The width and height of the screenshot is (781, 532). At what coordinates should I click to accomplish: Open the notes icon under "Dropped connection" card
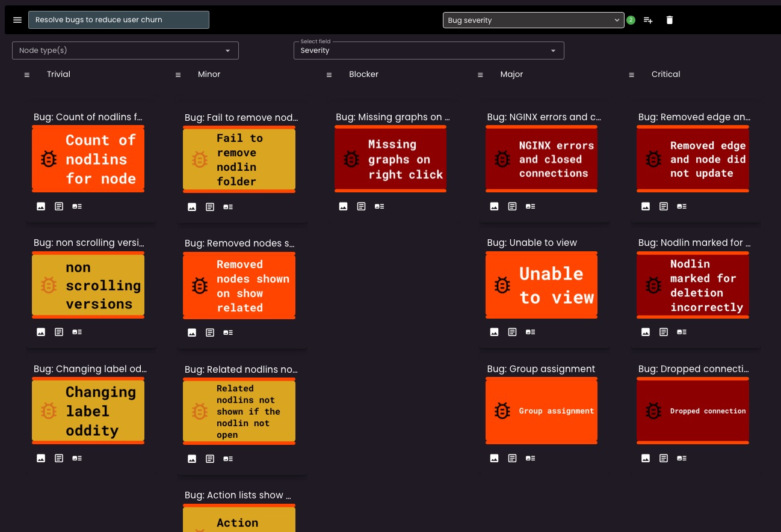tap(663, 458)
